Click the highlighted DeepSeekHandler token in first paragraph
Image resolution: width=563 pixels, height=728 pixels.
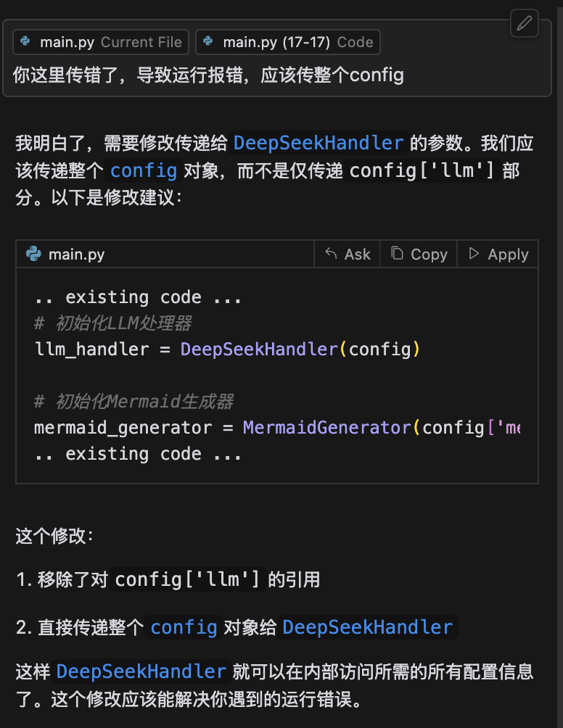coord(318,143)
